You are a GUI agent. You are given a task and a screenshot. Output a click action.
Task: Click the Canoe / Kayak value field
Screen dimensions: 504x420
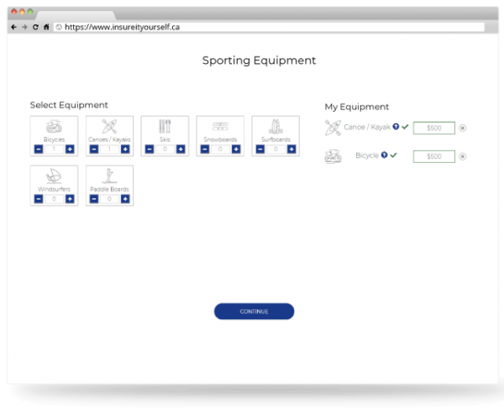coord(433,129)
